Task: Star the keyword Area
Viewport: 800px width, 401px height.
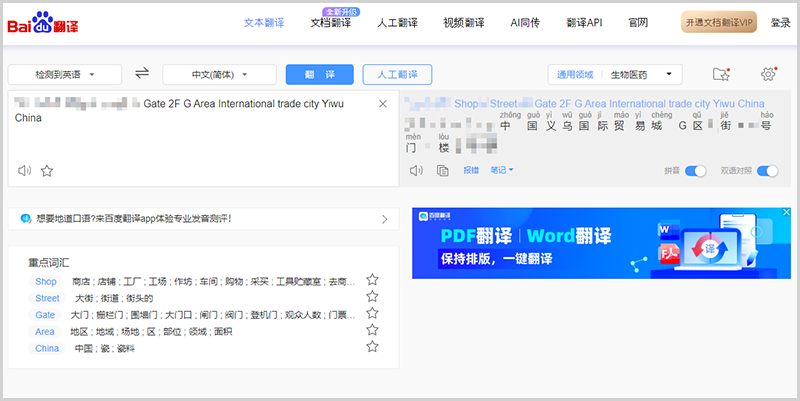Action: 372,330
